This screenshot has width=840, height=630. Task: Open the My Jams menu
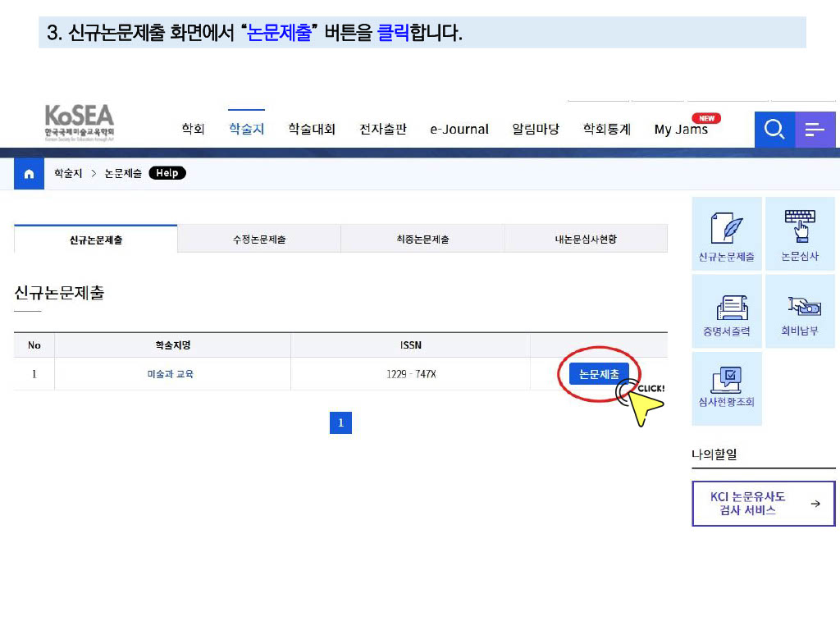[x=681, y=130]
